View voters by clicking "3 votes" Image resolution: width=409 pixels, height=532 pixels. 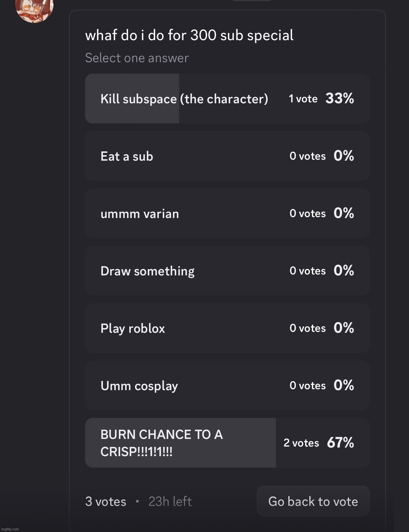pos(105,501)
